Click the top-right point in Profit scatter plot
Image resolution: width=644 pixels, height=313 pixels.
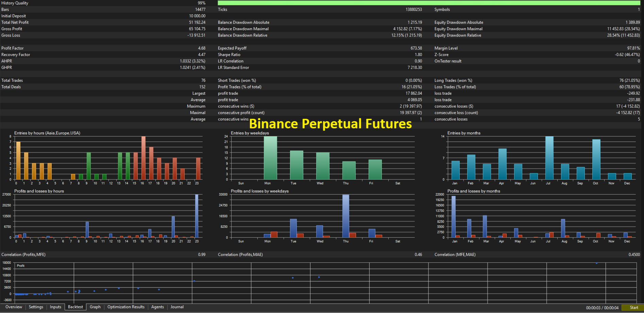click(596, 263)
